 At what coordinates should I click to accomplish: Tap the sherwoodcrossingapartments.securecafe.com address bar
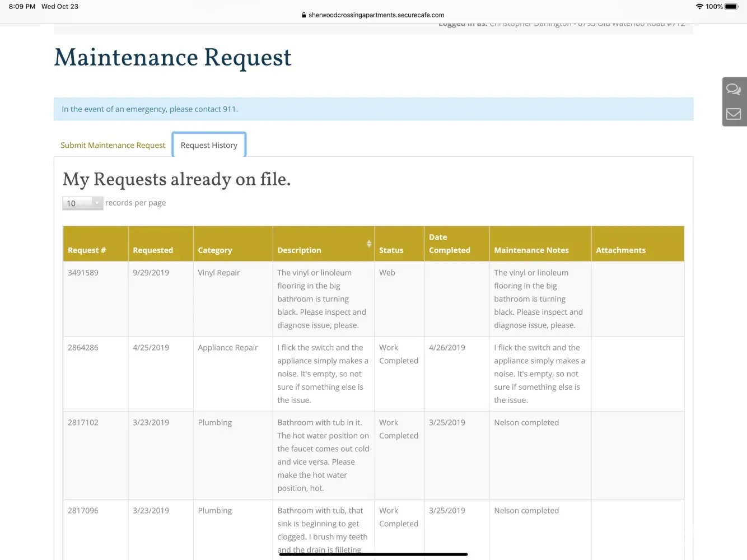tap(376, 15)
